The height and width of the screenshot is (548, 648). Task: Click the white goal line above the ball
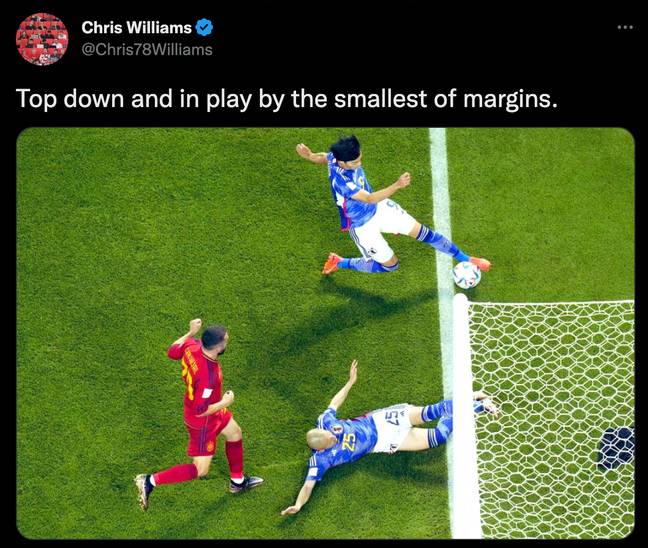pyautogui.click(x=440, y=194)
